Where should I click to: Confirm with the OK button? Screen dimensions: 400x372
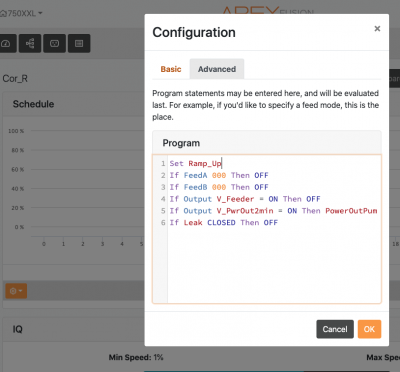[369, 329]
